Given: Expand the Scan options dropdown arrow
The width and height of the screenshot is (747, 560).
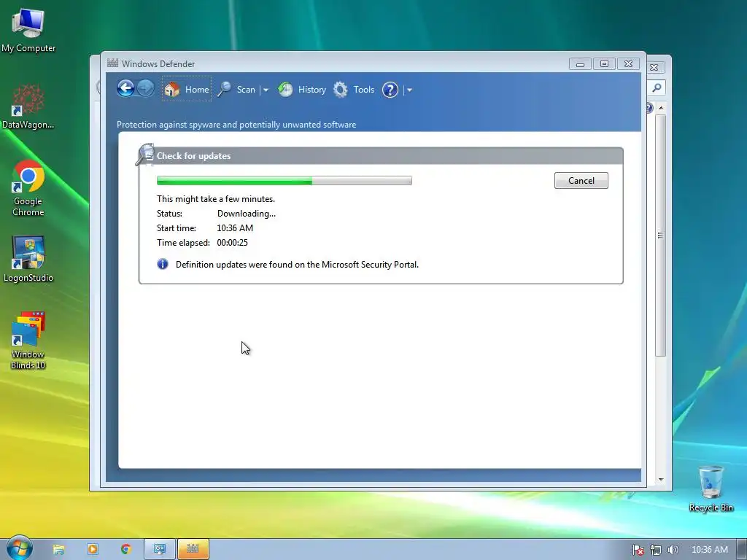Looking at the screenshot, I should [x=266, y=90].
